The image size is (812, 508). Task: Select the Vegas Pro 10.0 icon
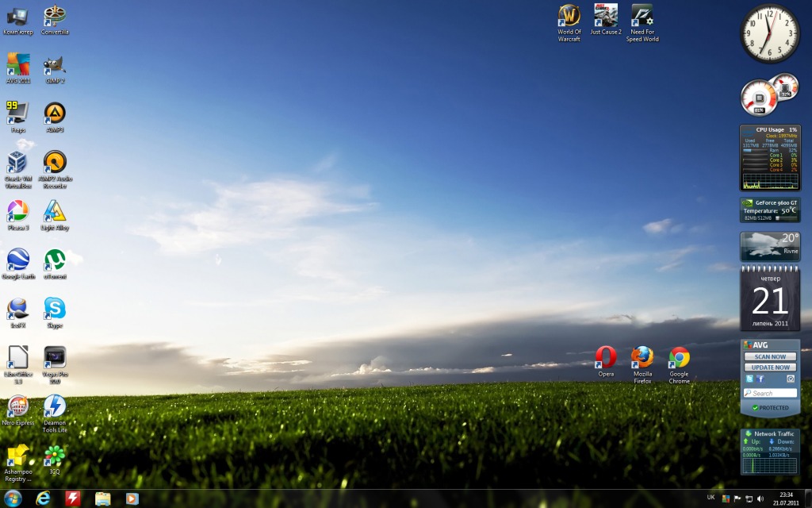point(55,365)
